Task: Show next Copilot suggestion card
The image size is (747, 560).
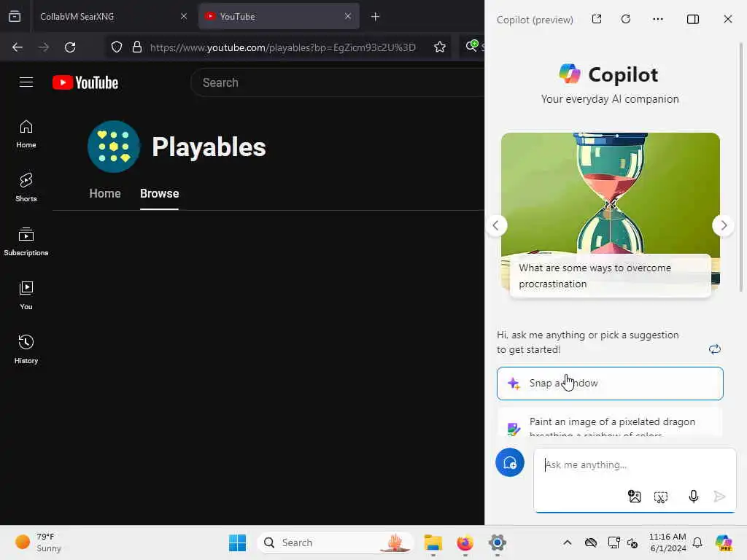Action: 724,225
